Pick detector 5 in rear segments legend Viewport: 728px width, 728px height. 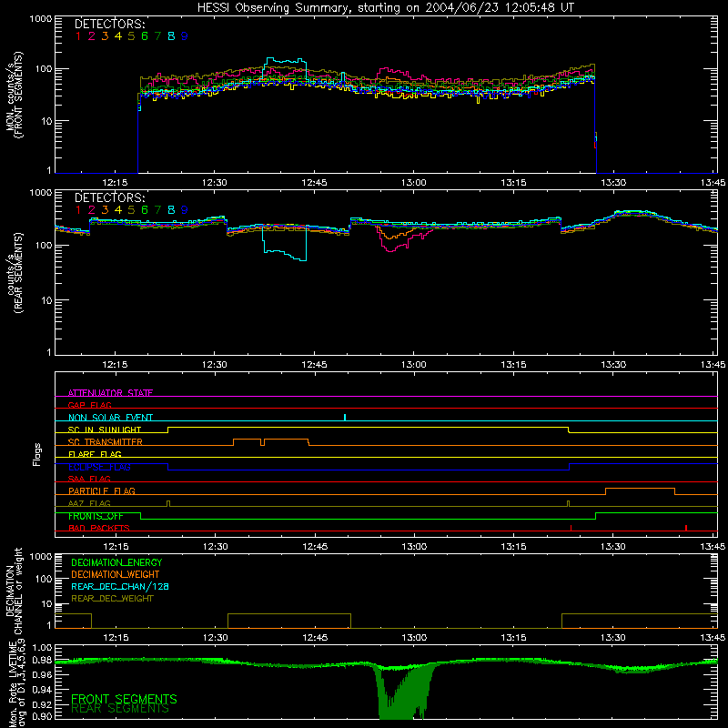pyautogui.click(x=131, y=210)
